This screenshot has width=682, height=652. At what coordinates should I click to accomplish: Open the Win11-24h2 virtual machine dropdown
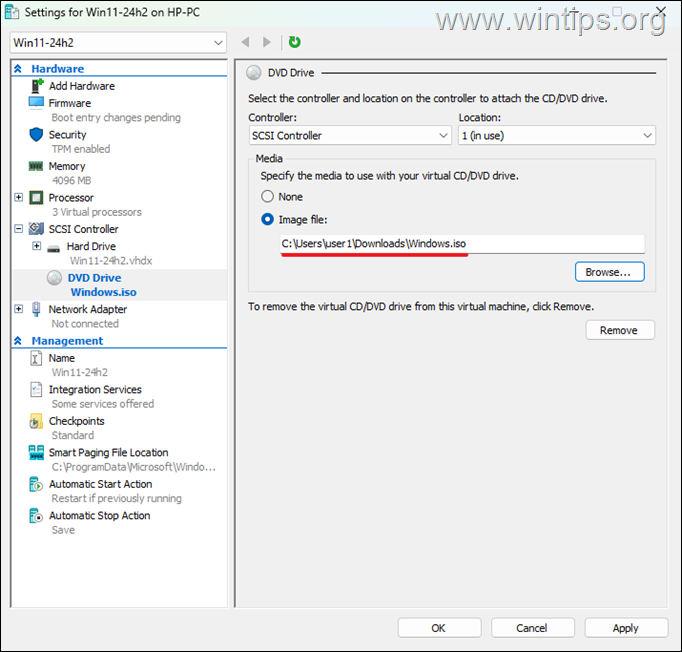click(118, 43)
